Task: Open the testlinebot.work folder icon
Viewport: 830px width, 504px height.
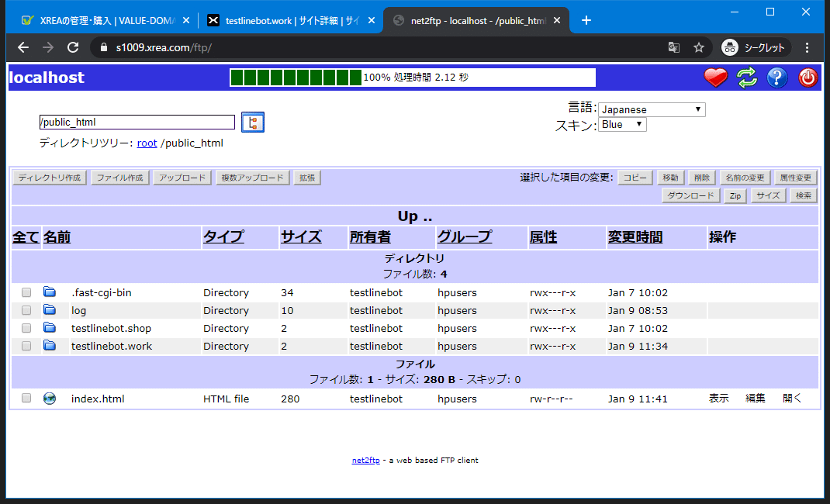Action: pyautogui.click(x=50, y=346)
